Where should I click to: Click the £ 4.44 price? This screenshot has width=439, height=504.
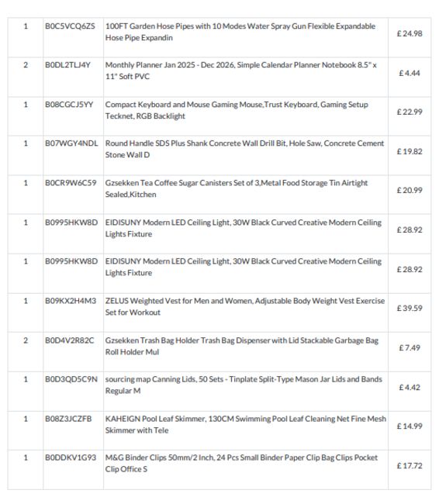410,73
